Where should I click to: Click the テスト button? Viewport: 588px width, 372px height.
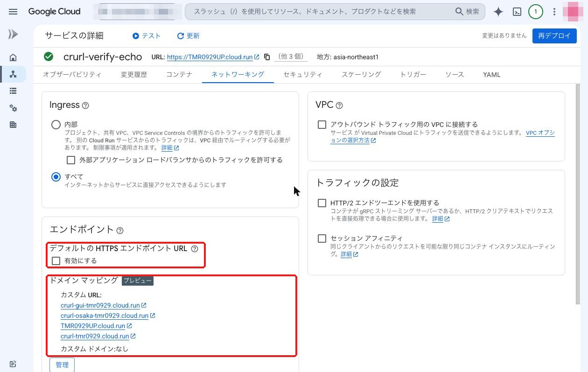click(147, 36)
